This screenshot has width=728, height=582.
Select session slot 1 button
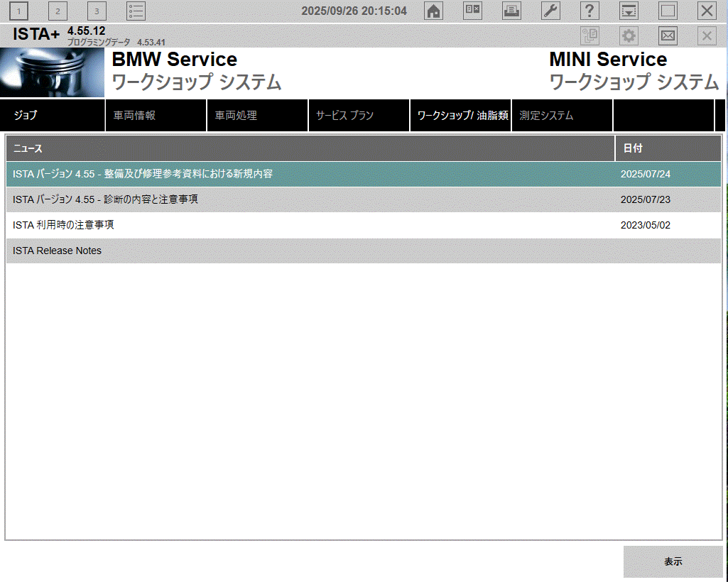coord(18,11)
